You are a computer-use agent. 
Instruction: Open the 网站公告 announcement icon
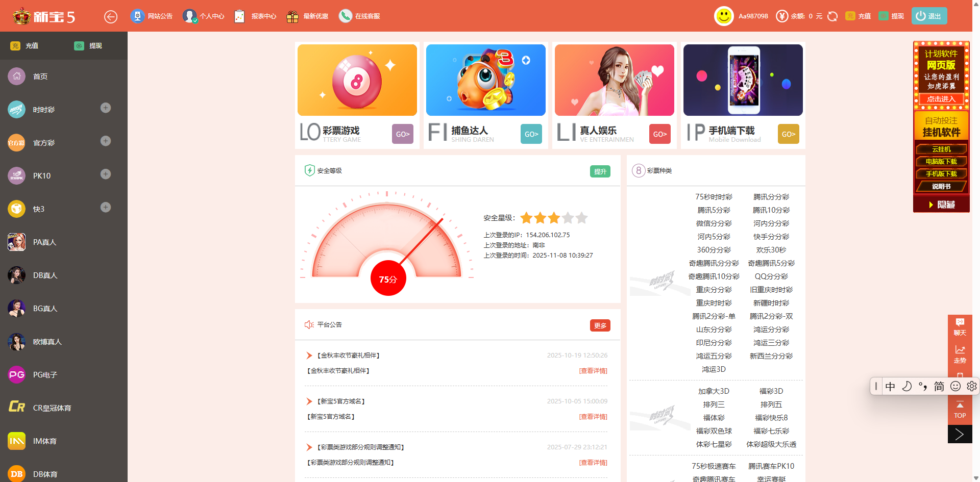pyautogui.click(x=137, y=16)
